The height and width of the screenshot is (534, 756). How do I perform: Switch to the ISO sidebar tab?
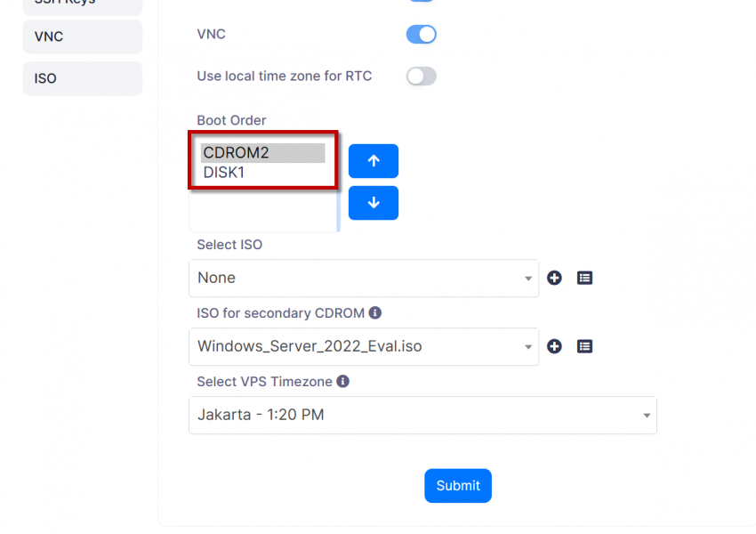coord(82,78)
